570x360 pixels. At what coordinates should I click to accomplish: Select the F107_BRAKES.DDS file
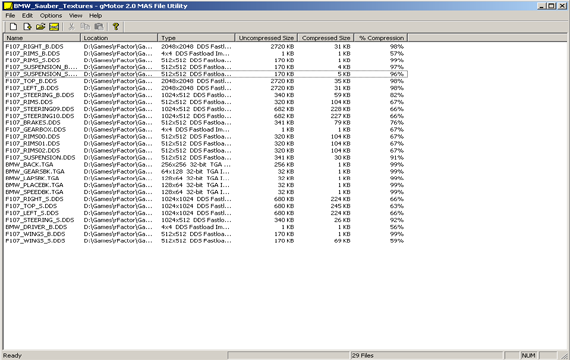click(x=33, y=123)
